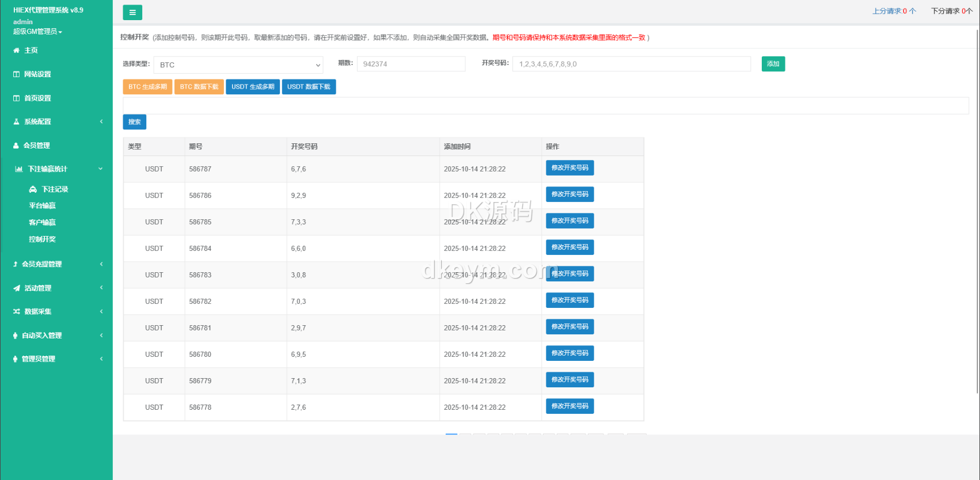Click the 活动管理 paper plane icon

[16, 288]
